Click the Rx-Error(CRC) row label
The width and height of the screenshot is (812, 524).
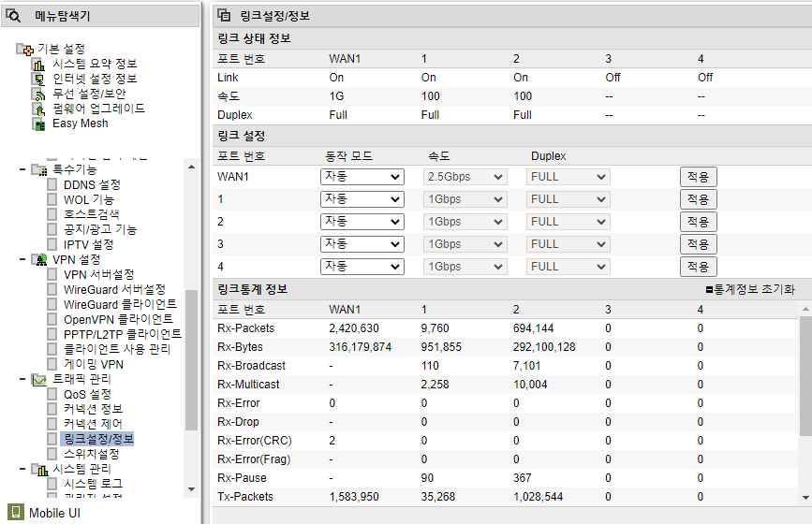tap(254, 441)
